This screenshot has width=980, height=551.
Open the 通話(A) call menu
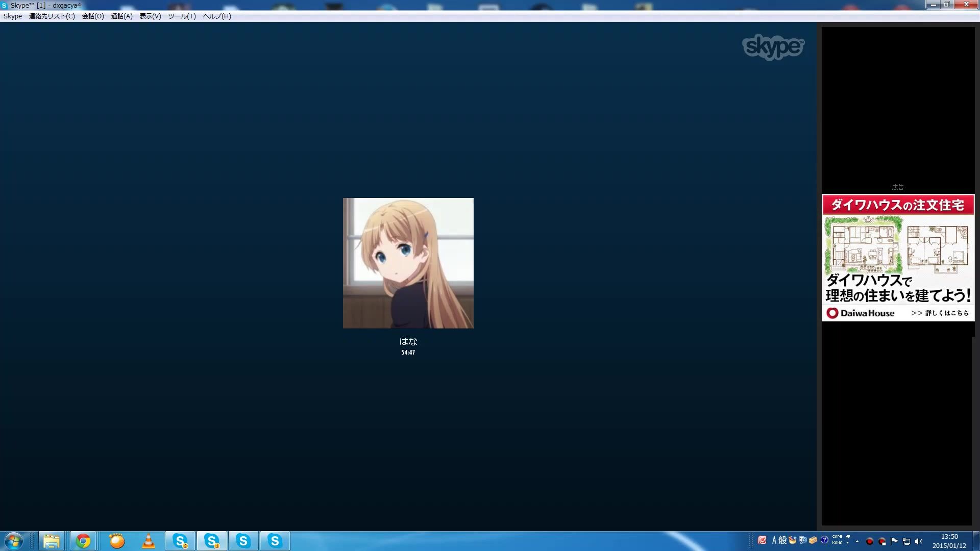point(121,16)
